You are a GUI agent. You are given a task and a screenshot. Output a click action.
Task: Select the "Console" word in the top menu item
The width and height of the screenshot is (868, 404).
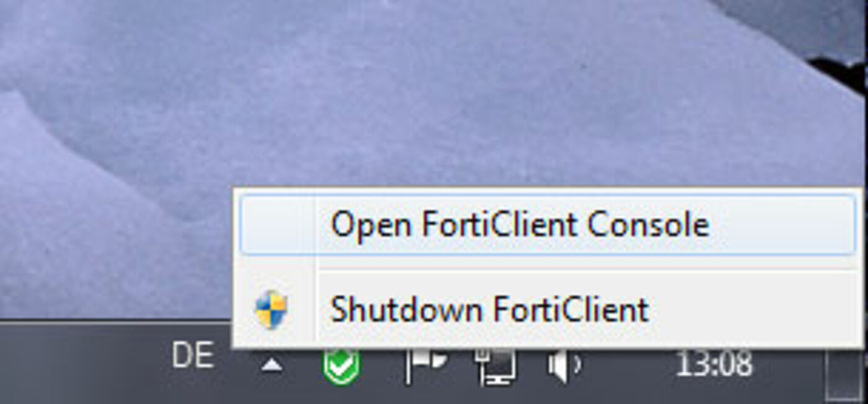point(648,224)
